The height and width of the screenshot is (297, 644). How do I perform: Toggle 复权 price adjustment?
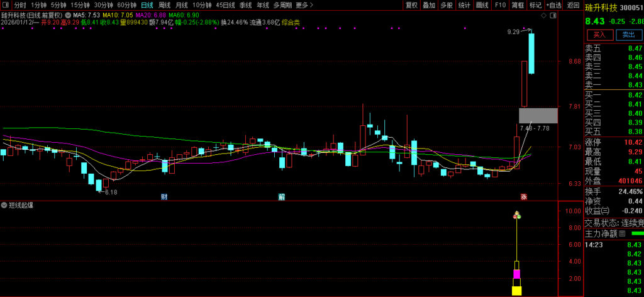point(411,5)
